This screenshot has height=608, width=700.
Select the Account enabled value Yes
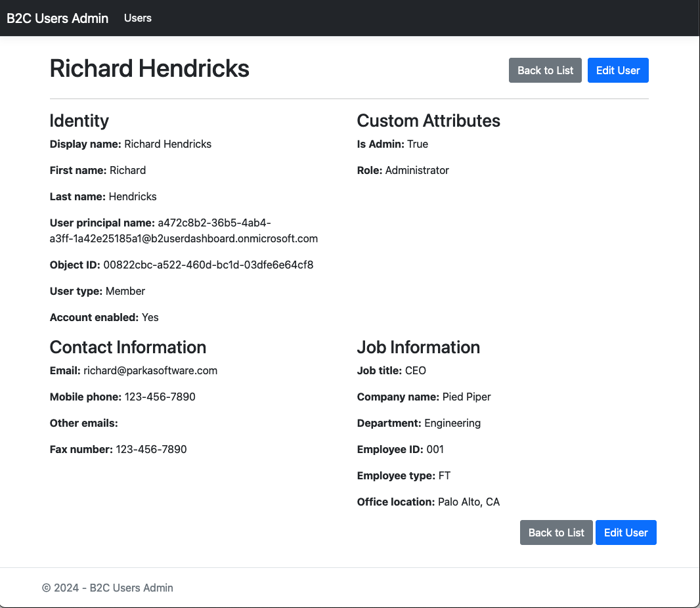[150, 318]
